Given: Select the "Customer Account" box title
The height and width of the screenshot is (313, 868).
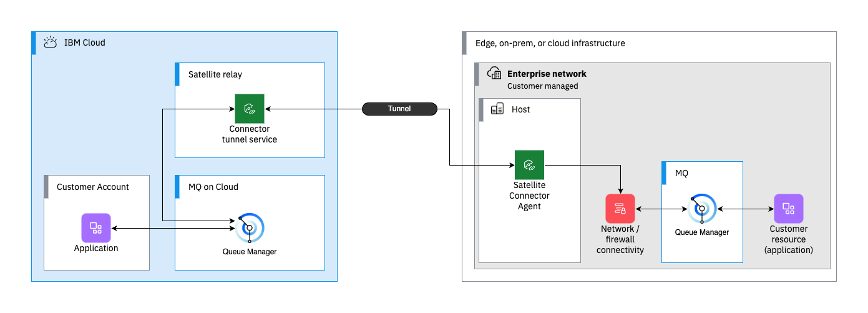Looking at the screenshot, I should coord(93,187).
